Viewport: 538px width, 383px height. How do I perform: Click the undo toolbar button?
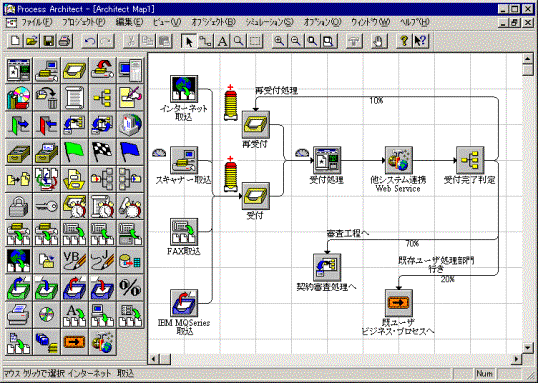click(90, 41)
